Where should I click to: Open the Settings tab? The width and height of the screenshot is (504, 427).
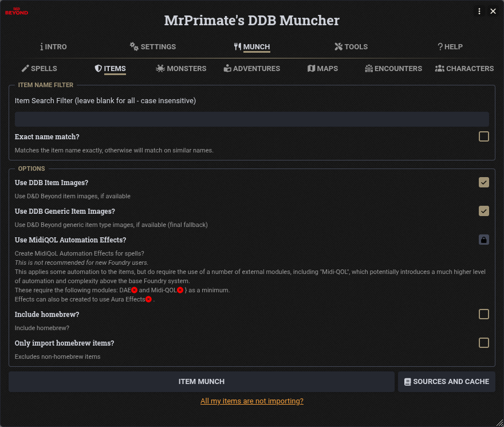[x=153, y=46]
